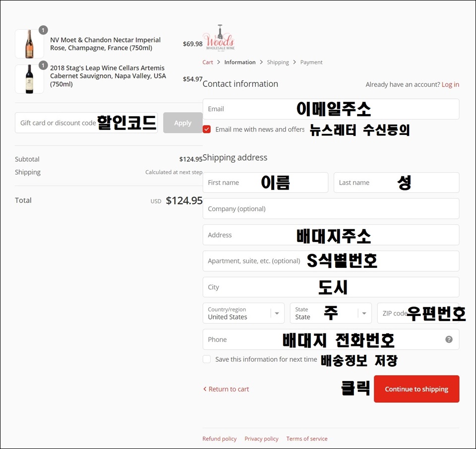Image resolution: width=476 pixels, height=449 pixels.
Task: Focus the Company (optional) field
Action: click(x=331, y=209)
